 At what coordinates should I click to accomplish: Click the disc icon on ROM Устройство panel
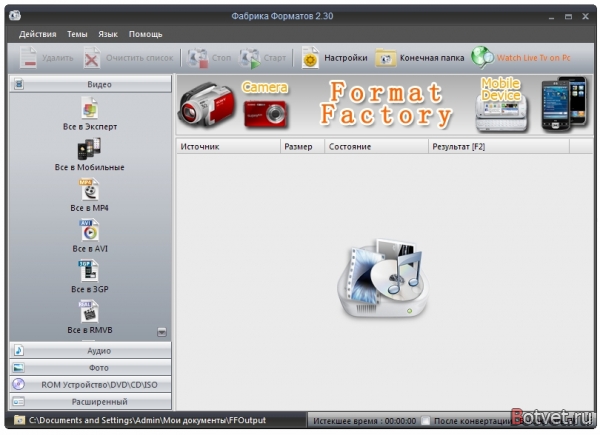(18, 384)
